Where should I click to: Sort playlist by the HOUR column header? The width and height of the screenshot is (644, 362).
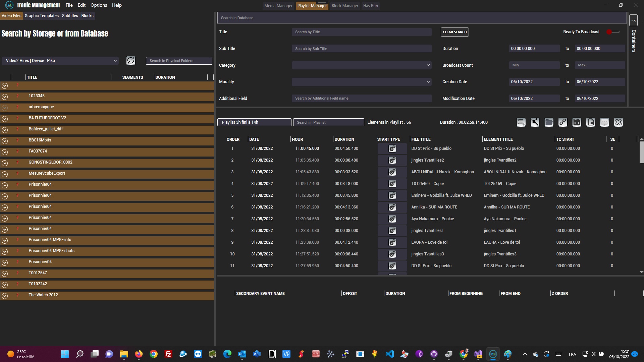pos(297,139)
